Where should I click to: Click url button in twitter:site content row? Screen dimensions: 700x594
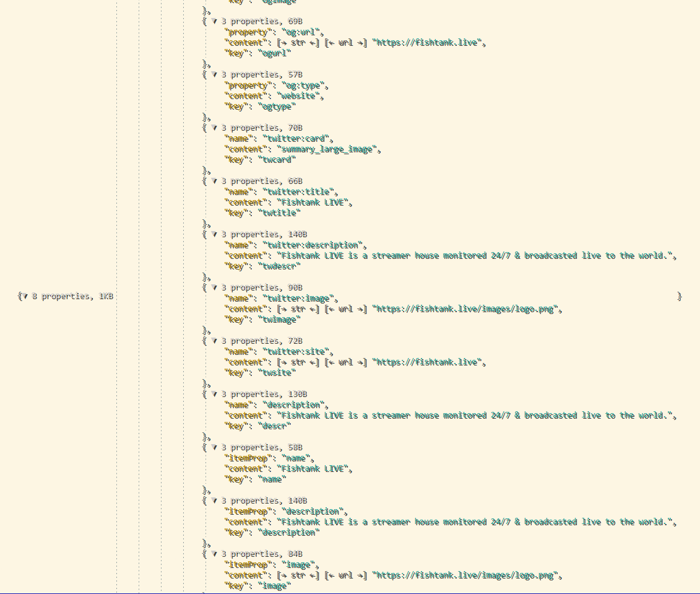345,362
